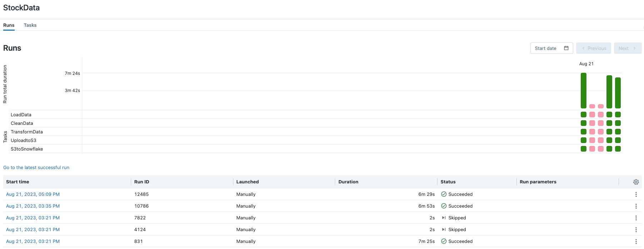Open three-dot menu for run 7822
Image resolution: width=644 pixels, height=249 pixels.
(636, 218)
